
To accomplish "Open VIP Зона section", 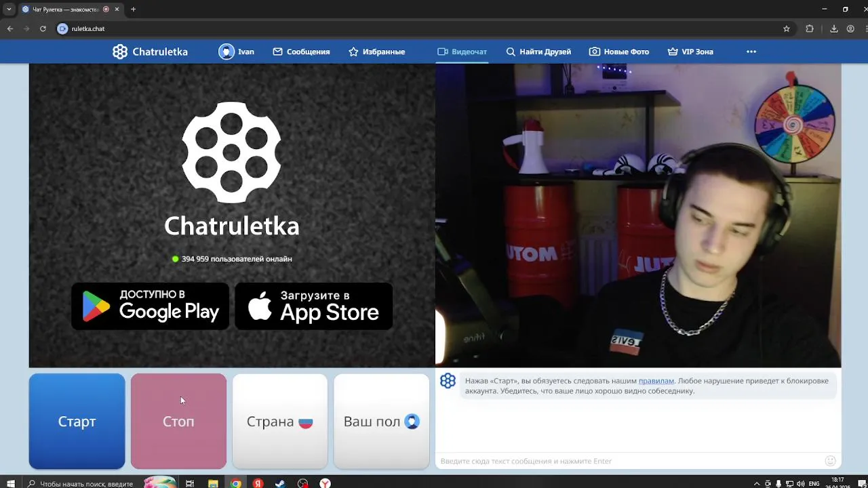I will (690, 52).
